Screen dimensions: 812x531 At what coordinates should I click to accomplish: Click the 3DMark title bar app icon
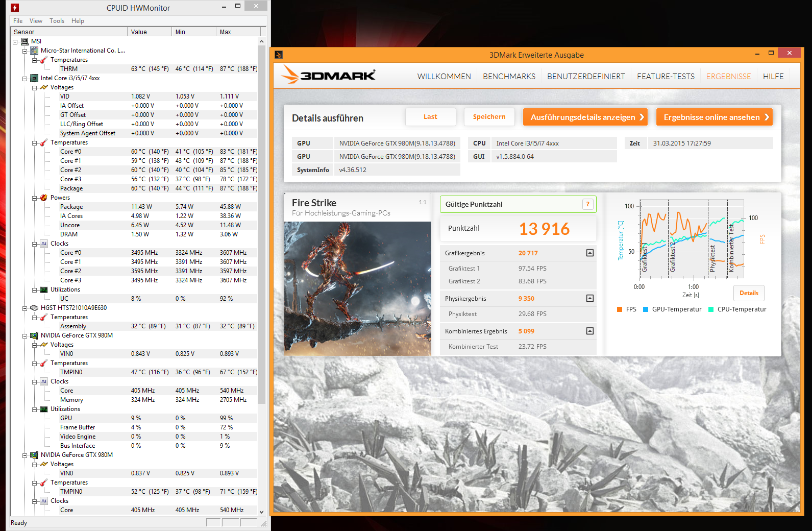(279, 55)
